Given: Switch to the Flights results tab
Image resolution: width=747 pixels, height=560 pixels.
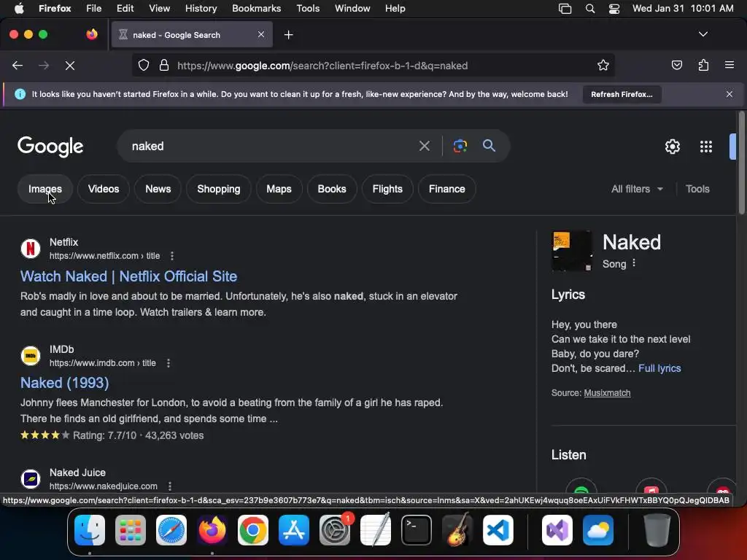Looking at the screenshot, I should (387, 189).
